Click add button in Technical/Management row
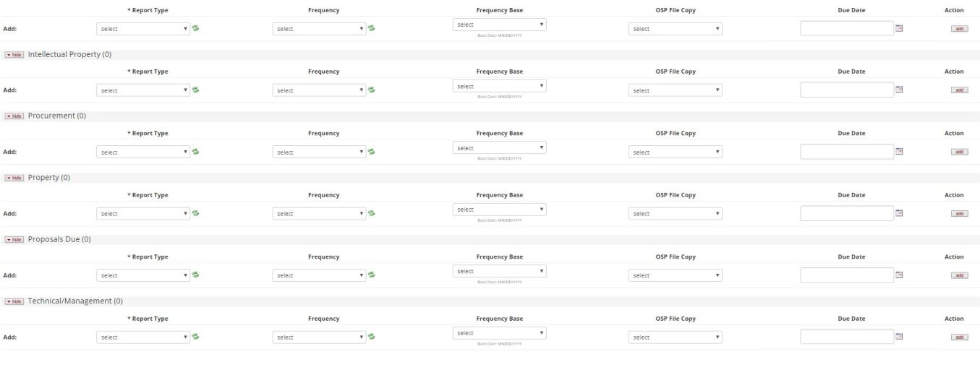This screenshot has width=980, height=375. coord(959,337)
